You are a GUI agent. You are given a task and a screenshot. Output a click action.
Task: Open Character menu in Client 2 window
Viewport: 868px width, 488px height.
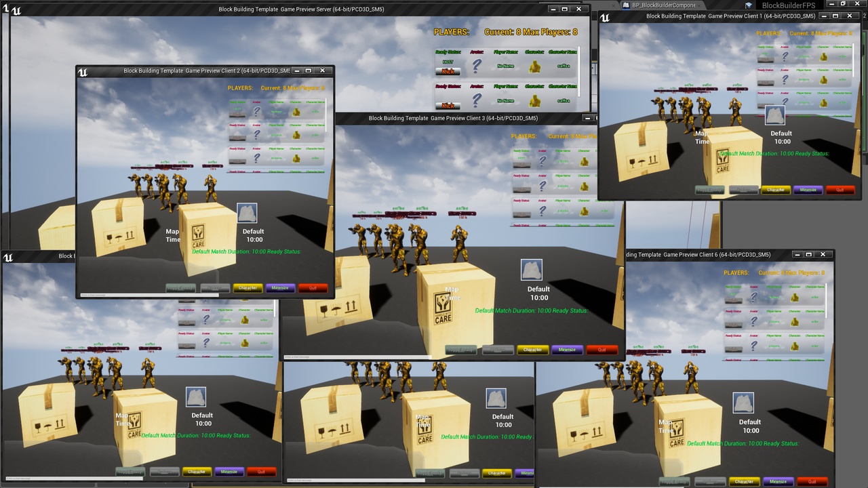pos(248,288)
